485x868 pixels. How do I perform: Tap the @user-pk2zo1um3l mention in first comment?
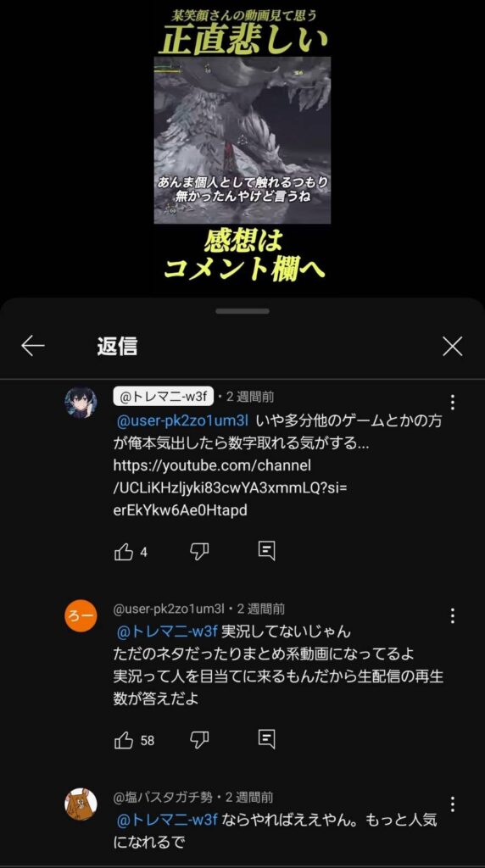pos(182,420)
